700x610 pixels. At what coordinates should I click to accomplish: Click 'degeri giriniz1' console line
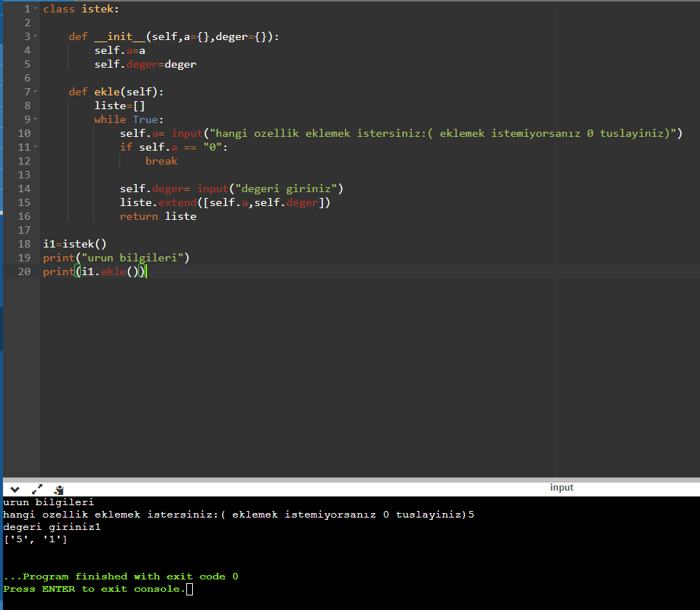tap(52, 527)
